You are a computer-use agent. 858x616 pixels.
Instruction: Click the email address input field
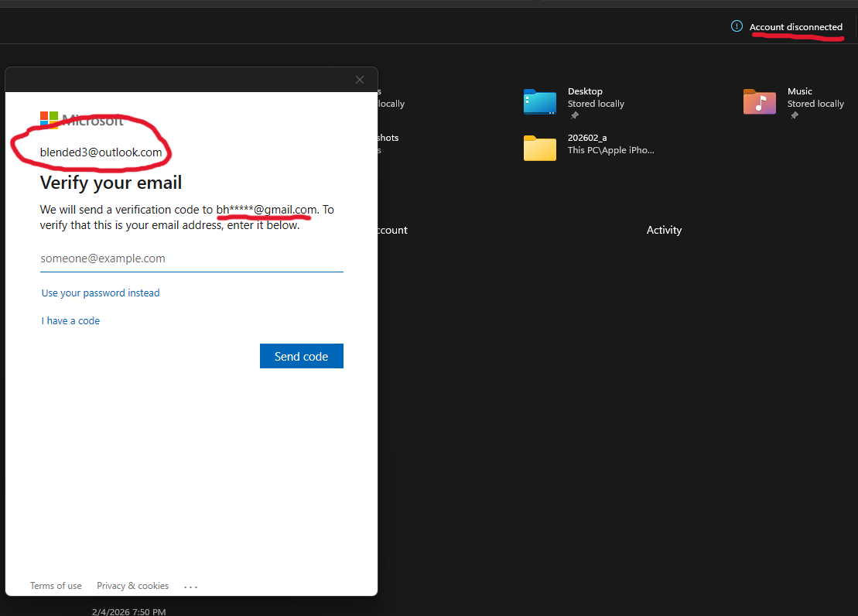click(x=192, y=258)
